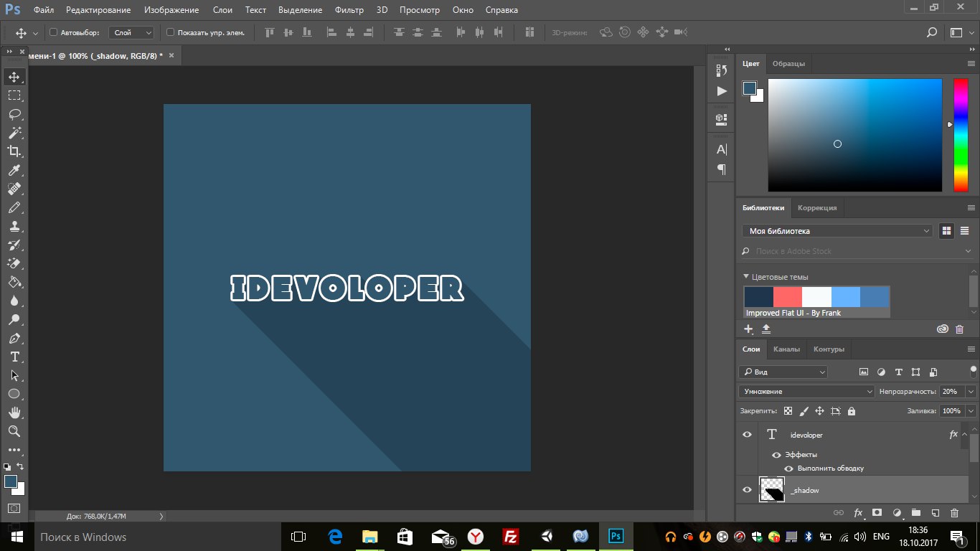Open the Моя библиотека dropdown

[x=837, y=231]
